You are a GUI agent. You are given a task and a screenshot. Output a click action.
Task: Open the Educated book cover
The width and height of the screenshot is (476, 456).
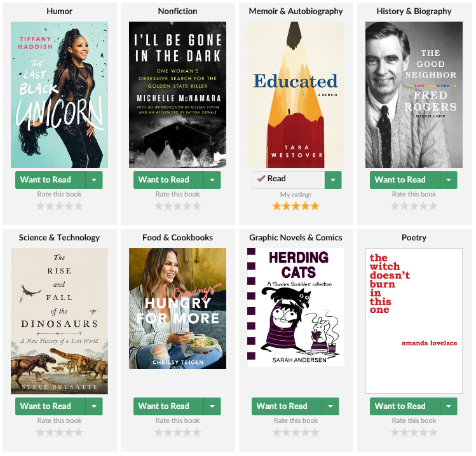pos(296,95)
